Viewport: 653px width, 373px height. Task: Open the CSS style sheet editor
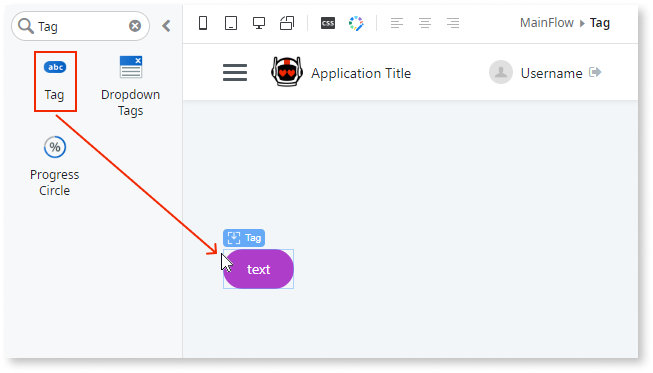(328, 23)
